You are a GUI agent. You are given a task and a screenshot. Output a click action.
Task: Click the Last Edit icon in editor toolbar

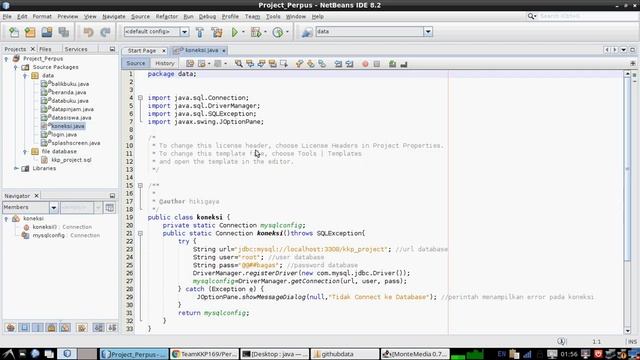pyautogui.click(x=190, y=64)
